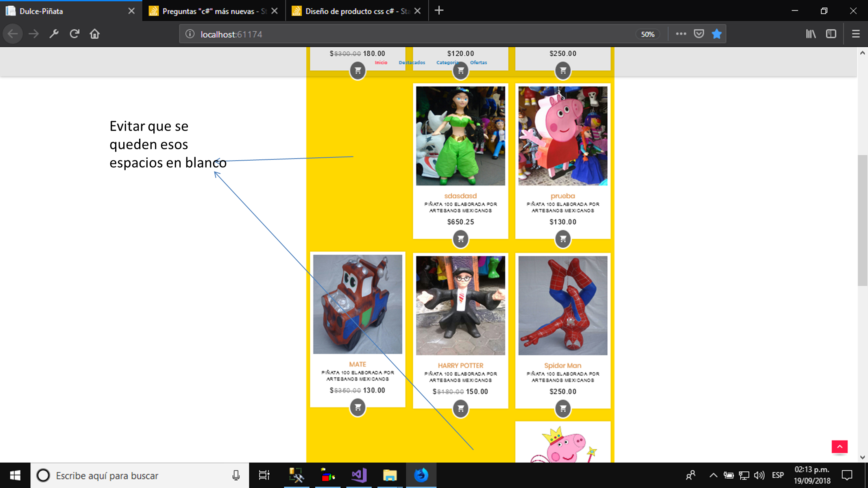Click the scrollbar down arrow

coord(862,457)
